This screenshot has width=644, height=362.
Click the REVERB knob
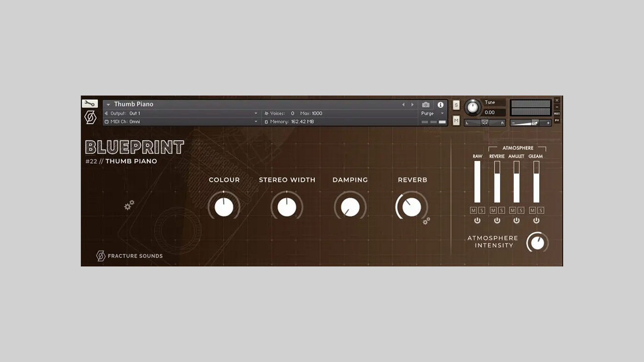pos(412,207)
